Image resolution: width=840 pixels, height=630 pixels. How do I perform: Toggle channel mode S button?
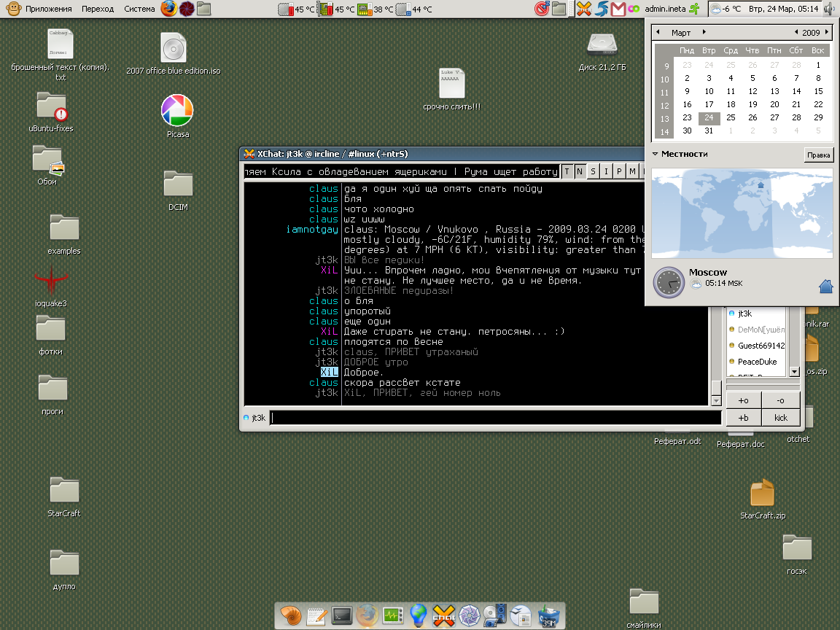[593, 171]
